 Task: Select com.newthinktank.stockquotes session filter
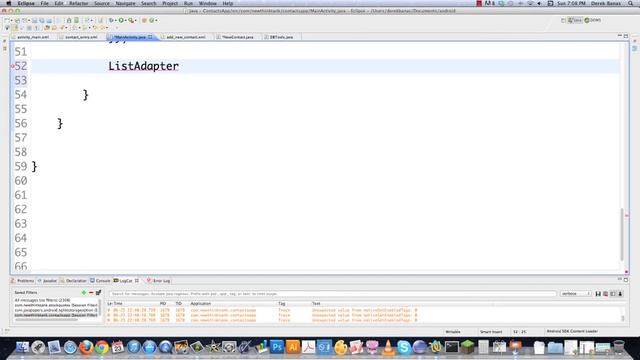(x=56, y=305)
